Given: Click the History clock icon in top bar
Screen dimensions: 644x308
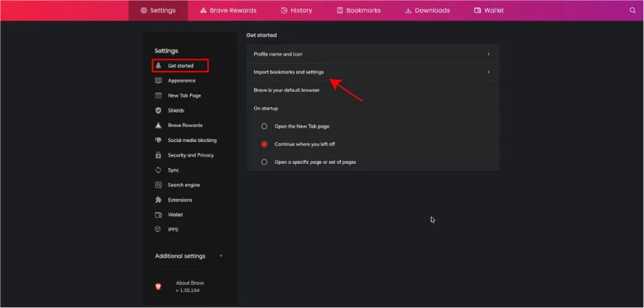Looking at the screenshot, I should 284,11.
